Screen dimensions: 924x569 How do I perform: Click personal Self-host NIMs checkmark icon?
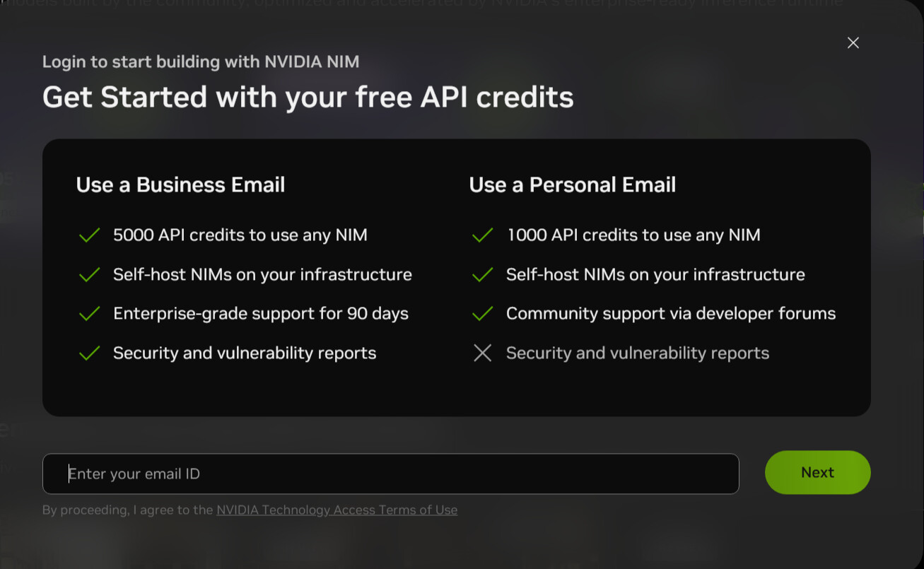tap(482, 275)
